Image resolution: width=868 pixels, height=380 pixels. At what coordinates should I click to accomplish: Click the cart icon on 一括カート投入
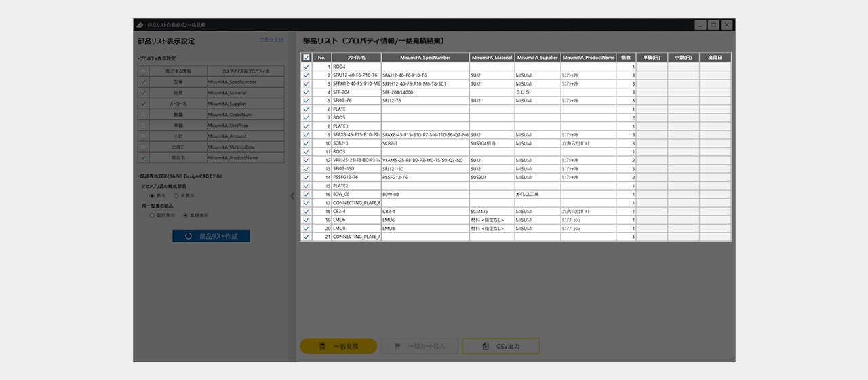[x=397, y=347]
